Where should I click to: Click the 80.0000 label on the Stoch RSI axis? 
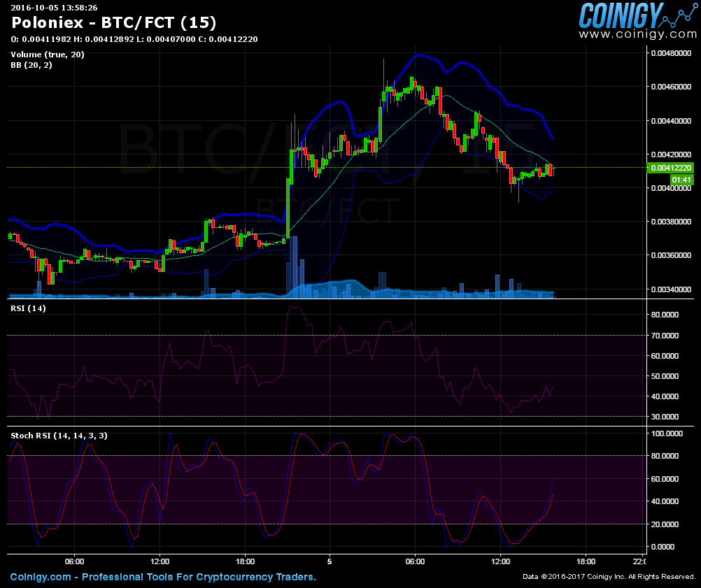(665, 456)
